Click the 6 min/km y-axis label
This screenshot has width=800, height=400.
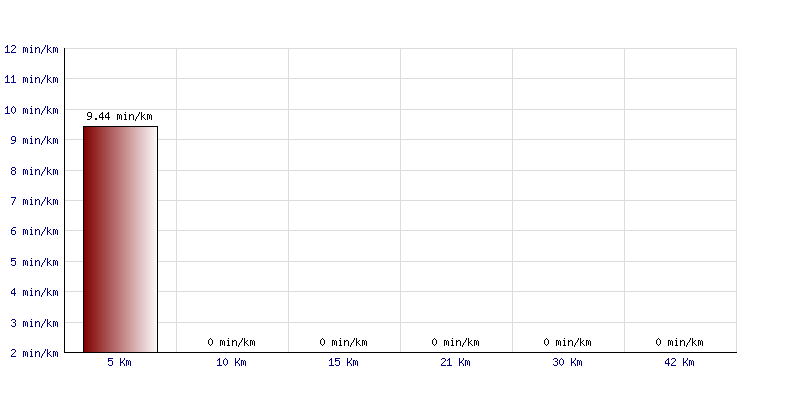[34, 231]
